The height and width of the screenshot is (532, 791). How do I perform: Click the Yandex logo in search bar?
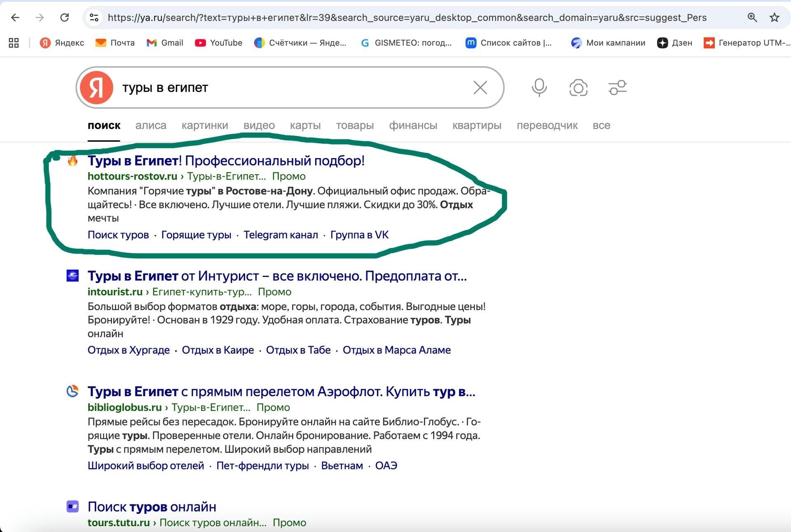96,88
